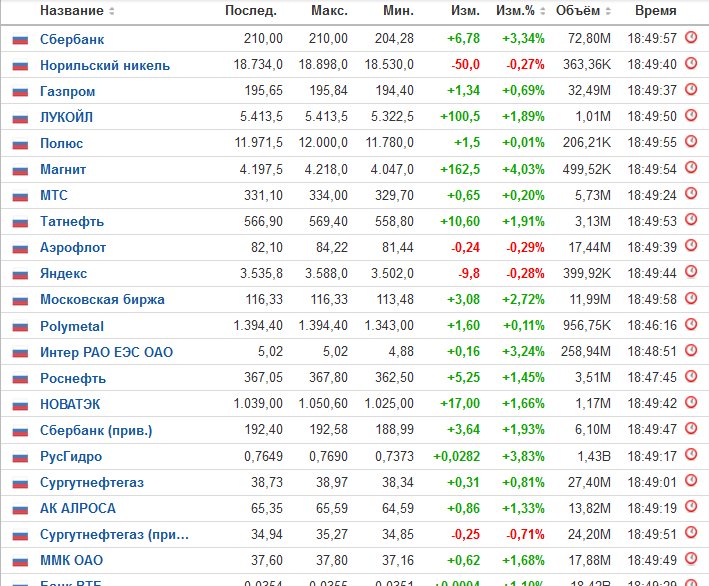Click the clock icon in НОВАТЭК row
Viewport: 709px width, 586px height.
pyautogui.click(x=691, y=402)
